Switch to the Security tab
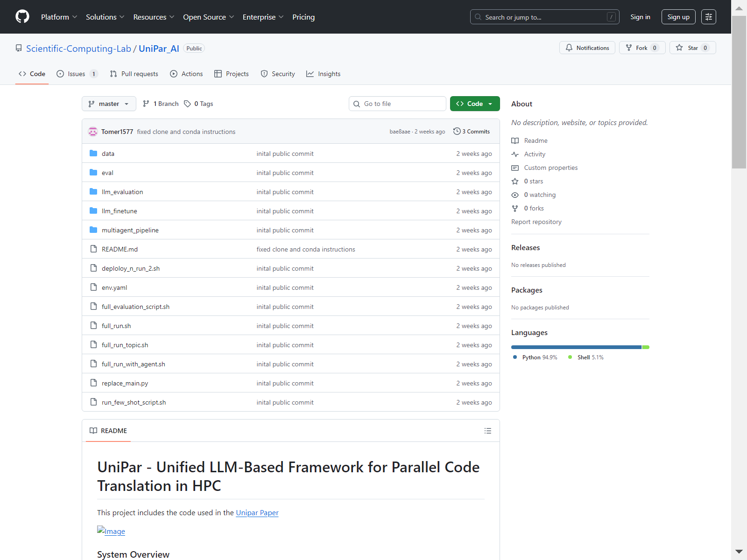The image size is (747, 560). tap(278, 74)
